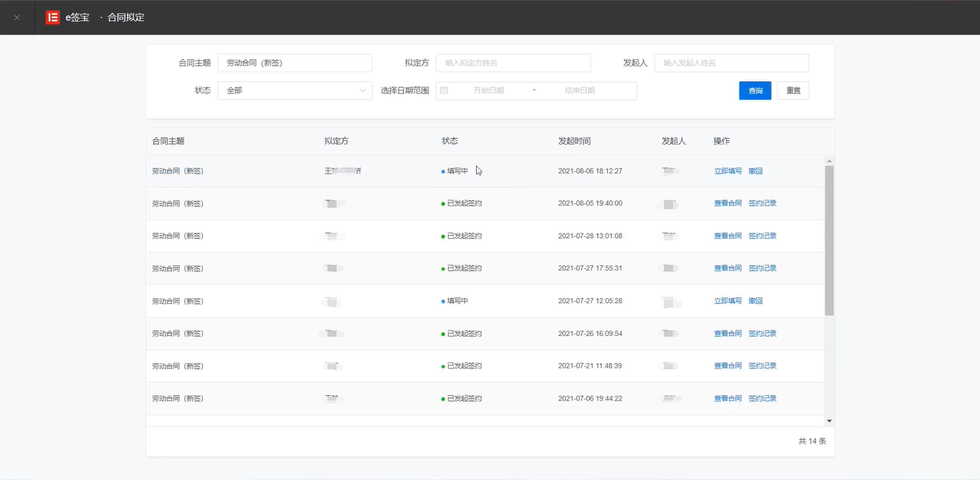Image resolution: width=980 pixels, height=480 pixels.
Task: Open 查看合同 for the 2021-07-21 11:48:39 row
Action: pyautogui.click(x=728, y=366)
